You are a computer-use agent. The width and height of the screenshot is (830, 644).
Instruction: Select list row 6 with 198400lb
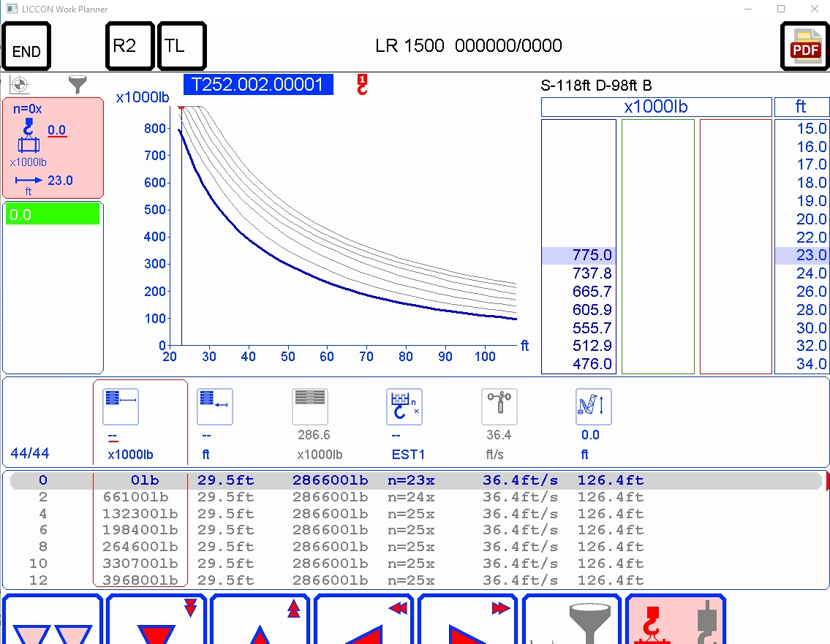click(415, 530)
